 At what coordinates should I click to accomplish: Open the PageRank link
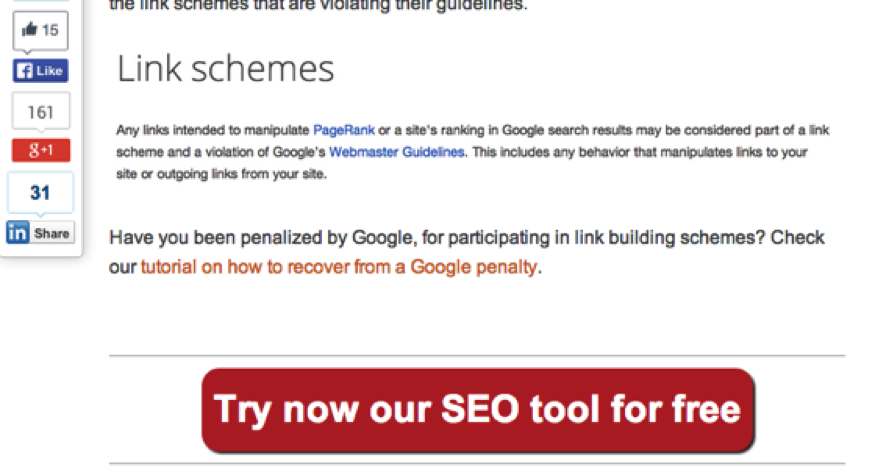pyautogui.click(x=344, y=130)
